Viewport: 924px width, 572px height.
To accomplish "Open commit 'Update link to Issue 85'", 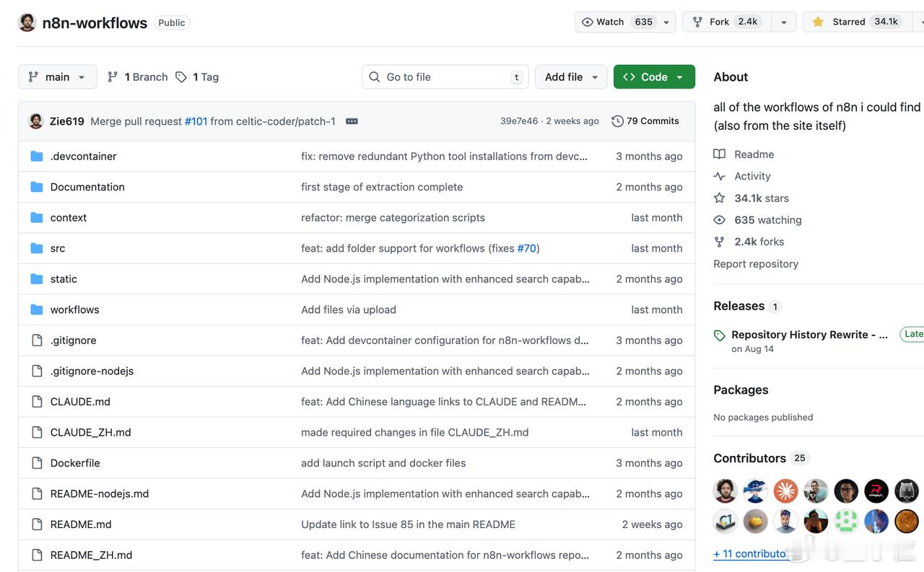I will point(408,524).
